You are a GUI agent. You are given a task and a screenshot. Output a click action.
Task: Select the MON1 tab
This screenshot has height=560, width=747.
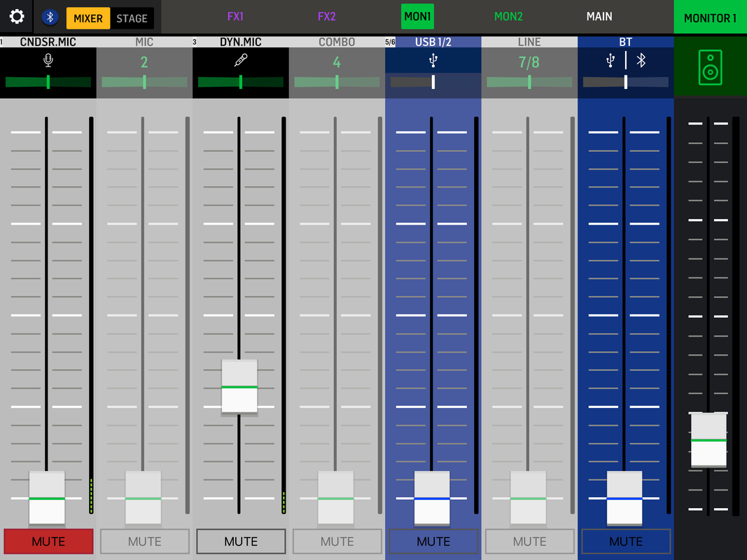(418, 17)
